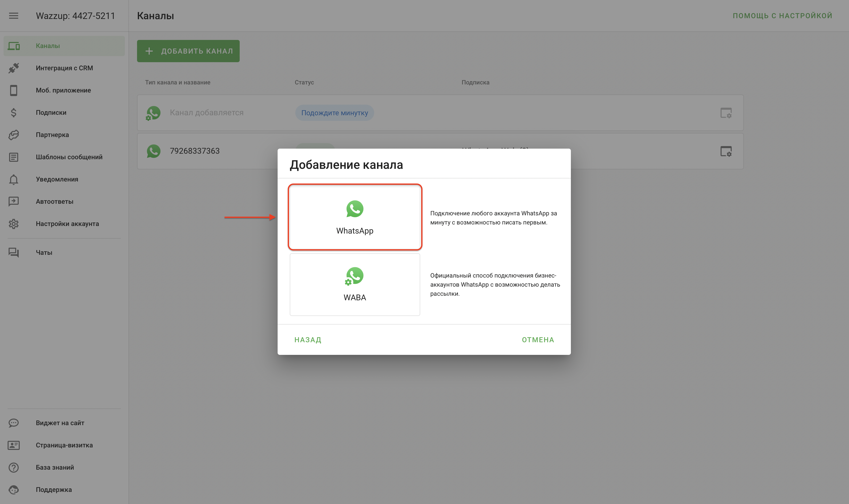
Task: Choose the WABA channel option
Action: 355,285
